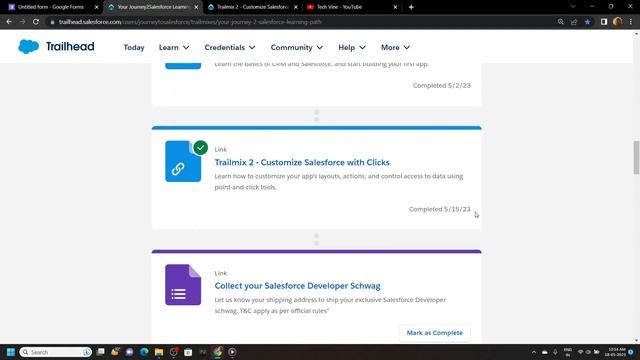Reload the page with the refresh icon
The image size is (640, 360).
point(36,22)
